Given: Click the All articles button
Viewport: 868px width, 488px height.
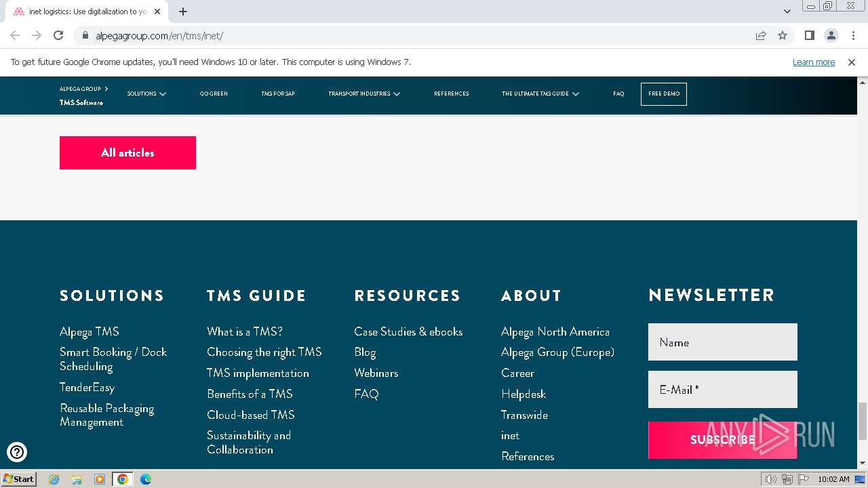Looking at the screenshot, I should pyautogui.click(x=127, y=152).
